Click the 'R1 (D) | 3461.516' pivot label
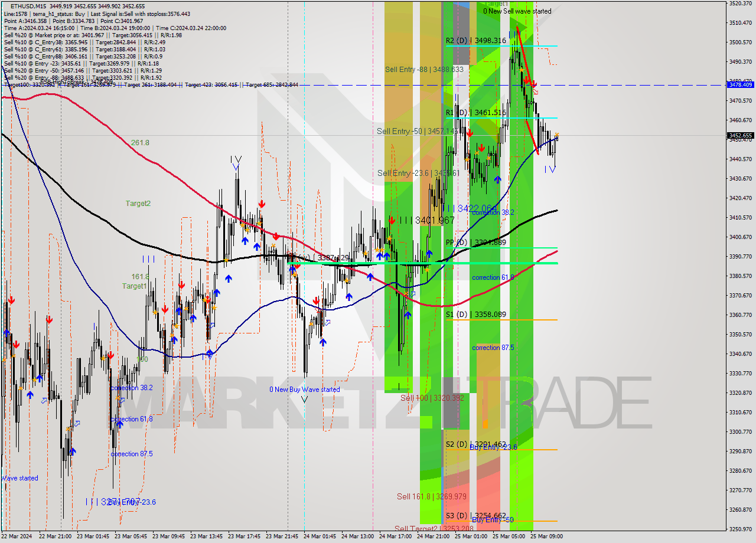The image size is (756, 543). (475, 112)
